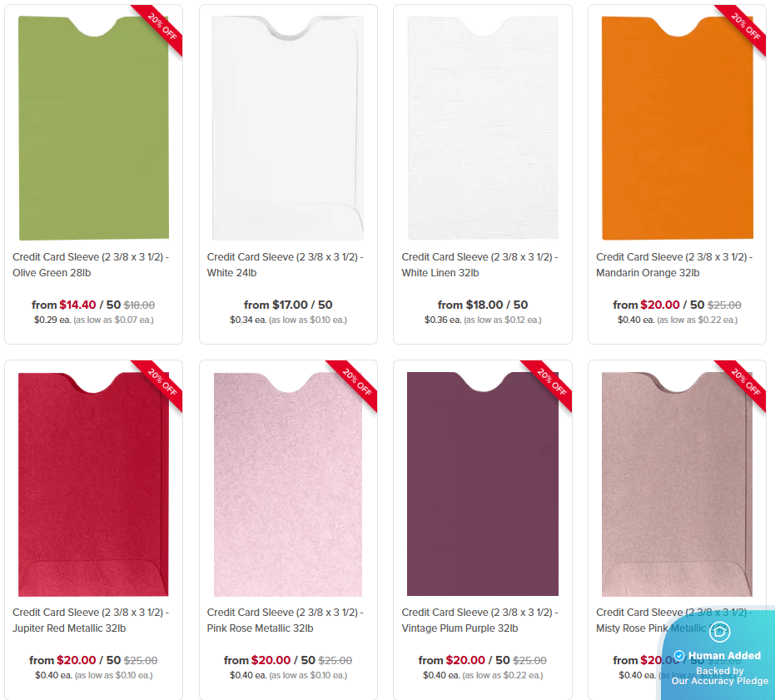This screenshot has width=775, height=700.
Task: Click the Jupiter Red Metallic 32lb title
Action: tap(91, 620)
